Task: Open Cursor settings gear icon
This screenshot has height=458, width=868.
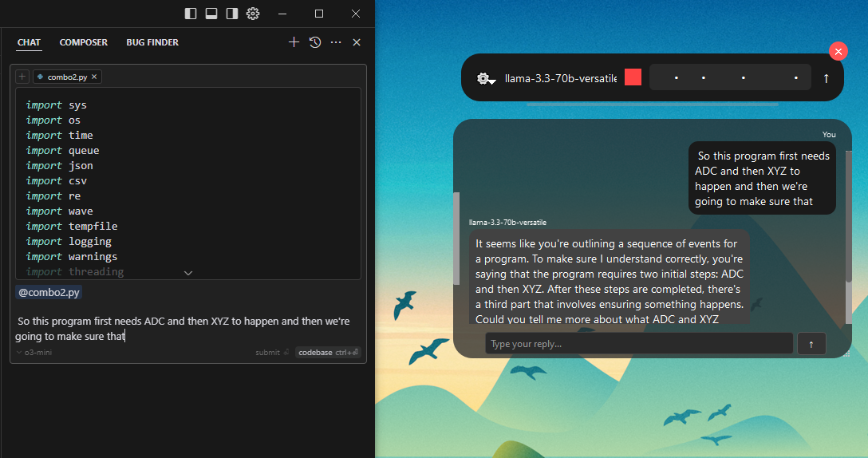Action: pos(253,14)
